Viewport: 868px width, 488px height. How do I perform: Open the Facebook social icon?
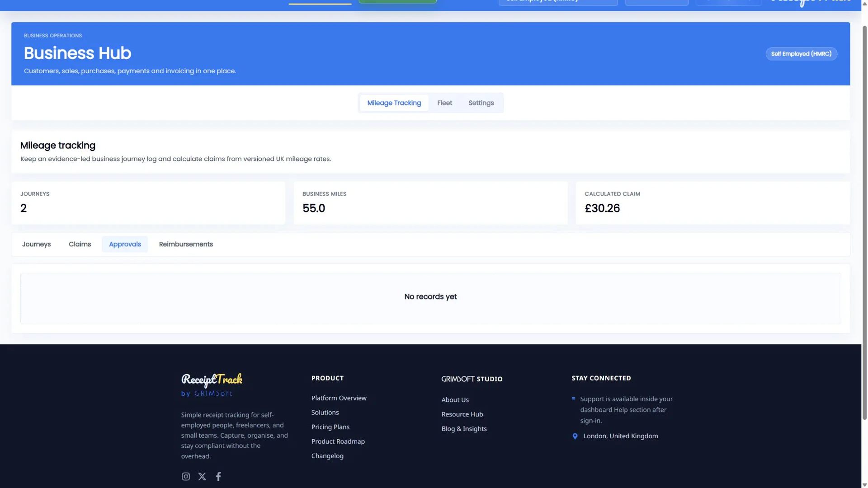pyautogui.click(x=218, y=476)
